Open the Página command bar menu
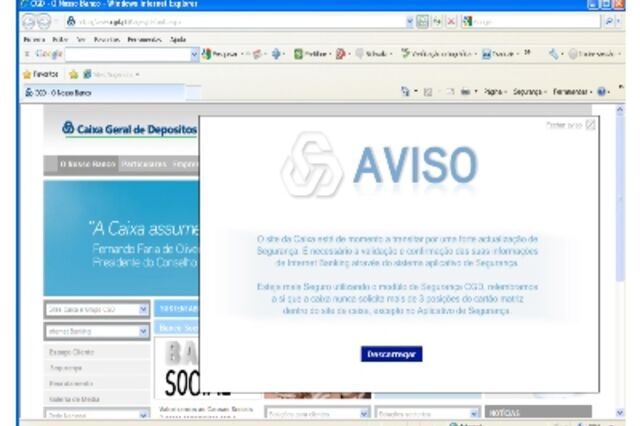Screen dimensions: 640x426 495,92
